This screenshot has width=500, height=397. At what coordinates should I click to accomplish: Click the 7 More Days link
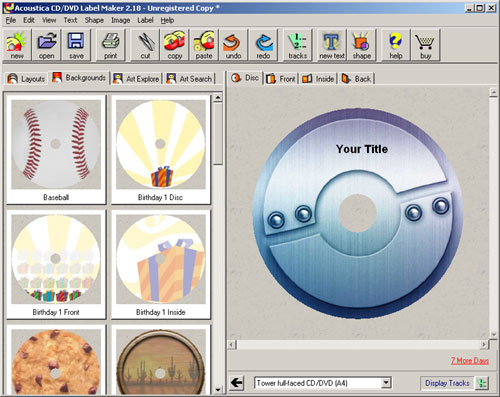pyautogui.click(x=470, y=361)
